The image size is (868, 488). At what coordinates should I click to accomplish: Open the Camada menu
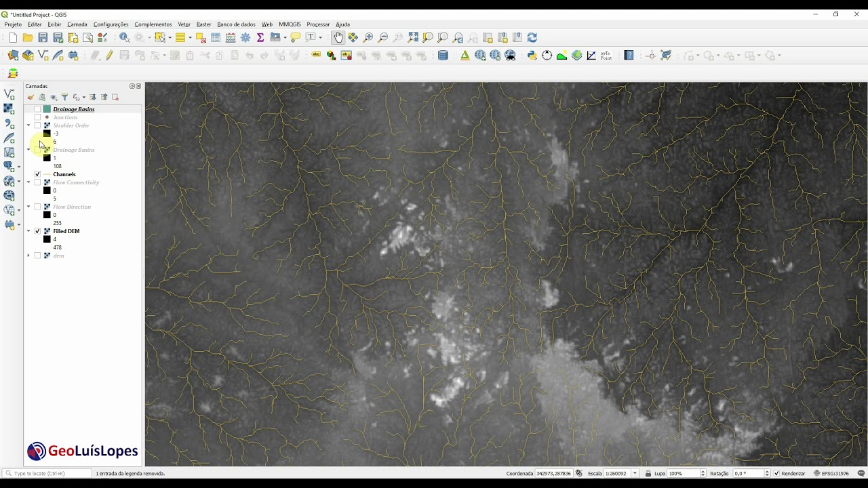point(77,24)
